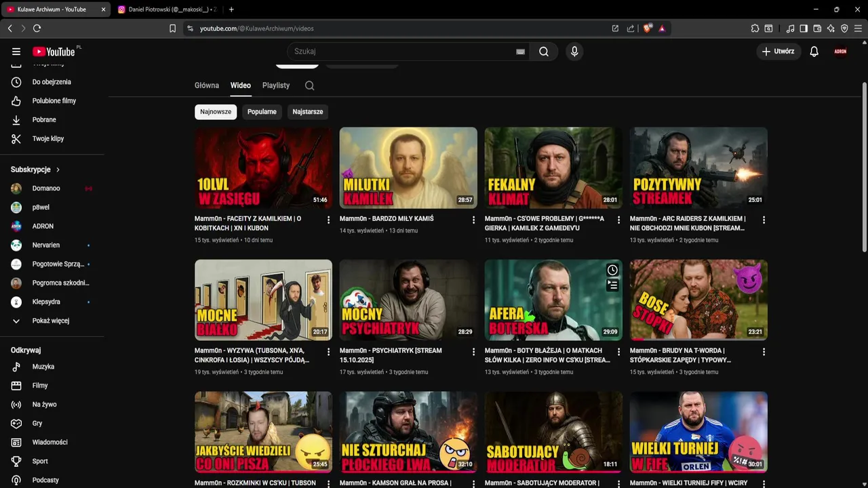Open video title BRUDY NA T-WORDA
Image resolution: width=868 pixels, height=488 pixels.
(x=681, y=355)
